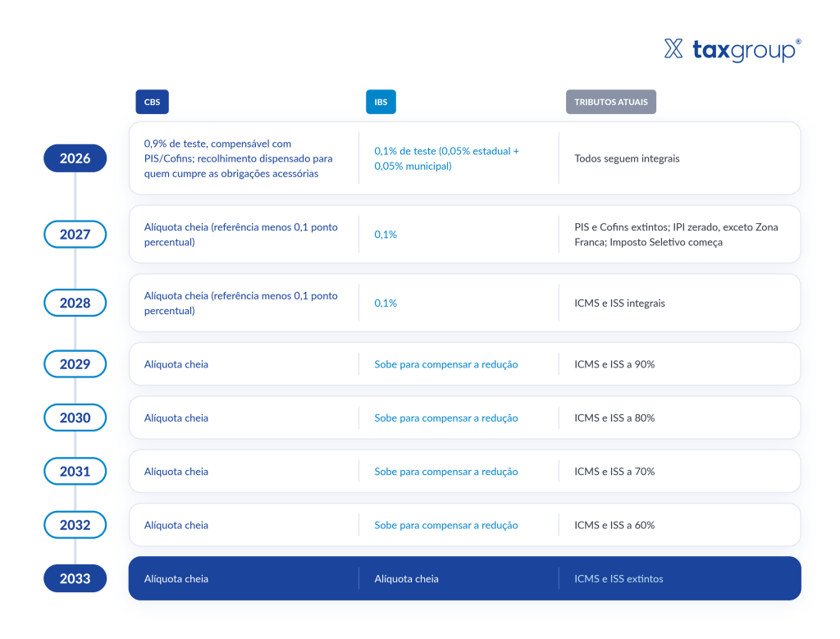The width and height of the screenshot is (840, 639).
Task: Click the taxgroup logo
Action: 733,50
